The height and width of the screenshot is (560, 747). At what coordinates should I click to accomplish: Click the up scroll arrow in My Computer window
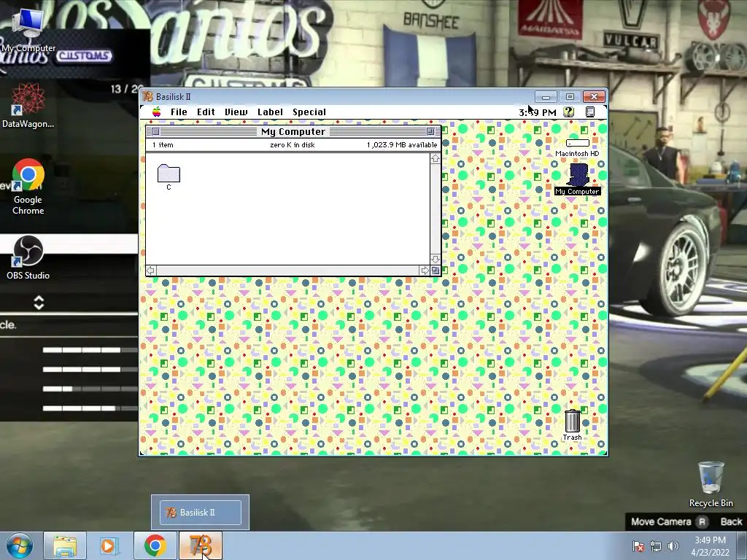(436, 158)
